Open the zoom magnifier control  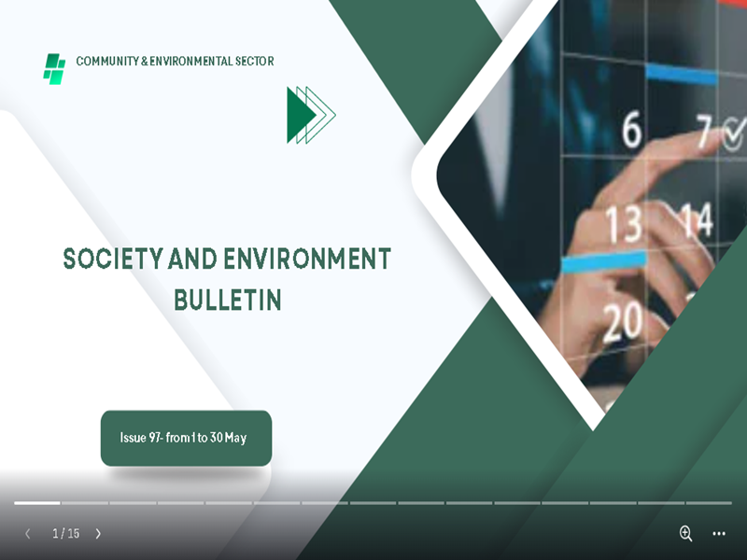685,533
